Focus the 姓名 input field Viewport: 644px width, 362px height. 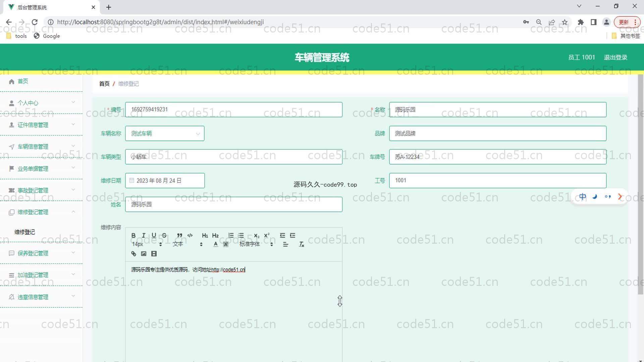tap(234, 204)
